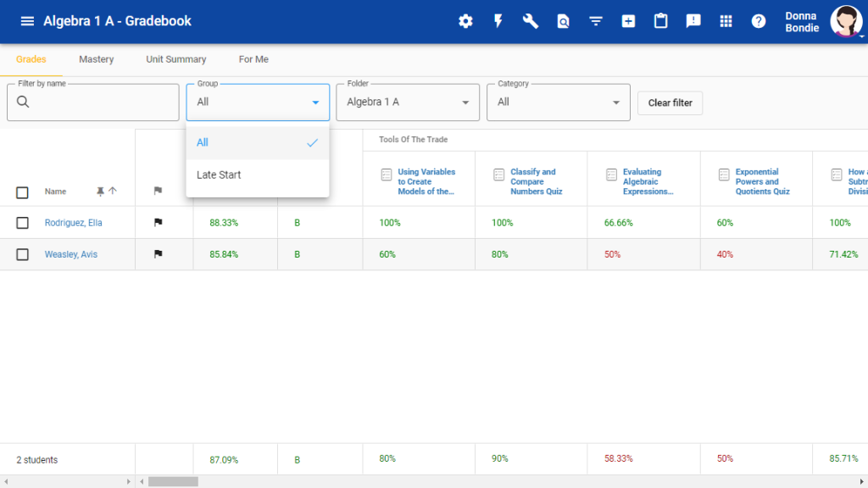
Task: Open the apps grid icon
Action: (x=726, y=21)
